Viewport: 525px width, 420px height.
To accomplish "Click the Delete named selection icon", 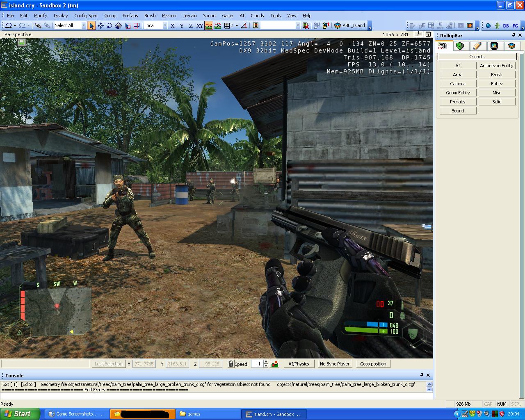I will click(306, 25).
